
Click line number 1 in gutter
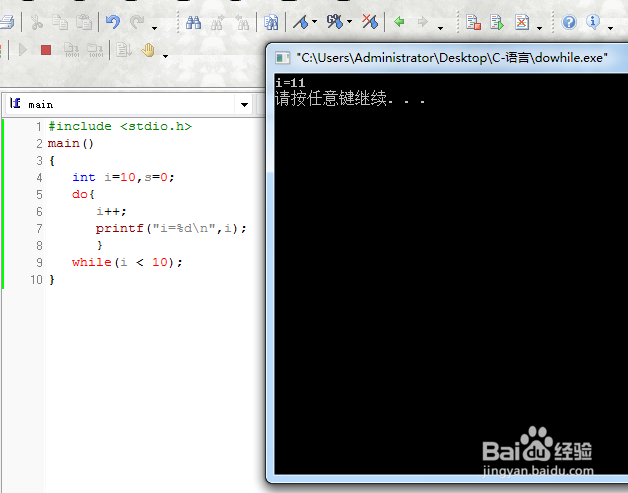(39, 127)
